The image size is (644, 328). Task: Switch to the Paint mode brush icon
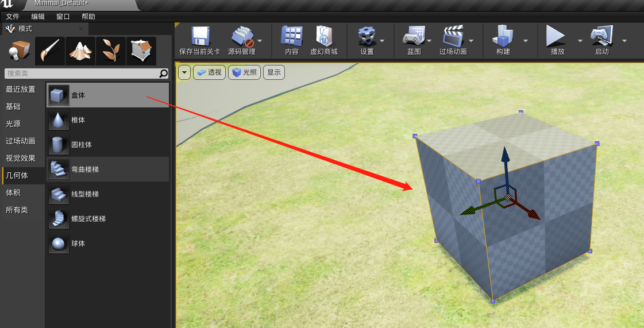tap(50, 51)
